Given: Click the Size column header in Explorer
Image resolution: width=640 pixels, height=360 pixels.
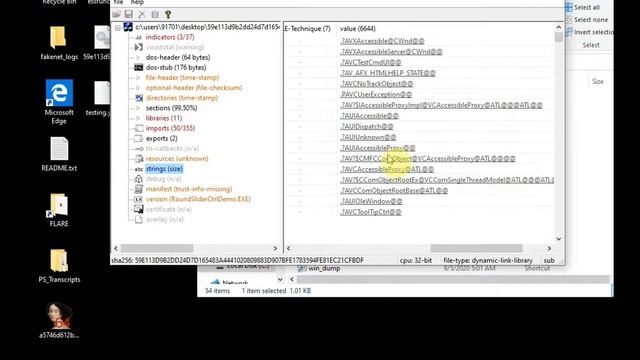Looking at the screenshot, I should click(598, 82).
